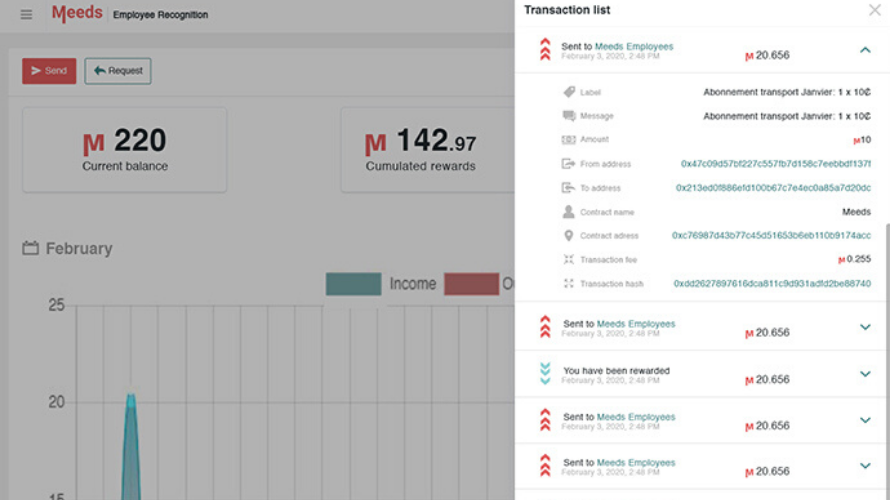
Task: Click the Cumulated rewards card
Action: pos(427,150)
